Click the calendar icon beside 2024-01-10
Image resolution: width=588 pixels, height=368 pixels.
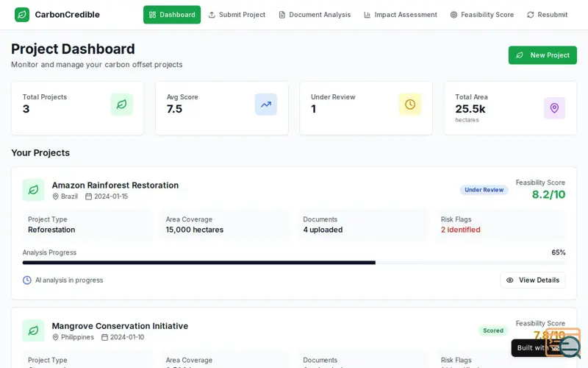[x=104, y=337]
